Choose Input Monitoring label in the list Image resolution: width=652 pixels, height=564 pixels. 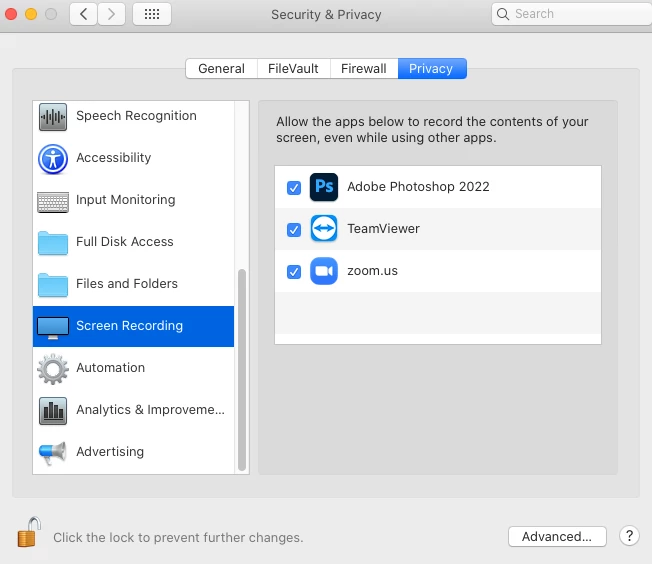coord(126,200)
